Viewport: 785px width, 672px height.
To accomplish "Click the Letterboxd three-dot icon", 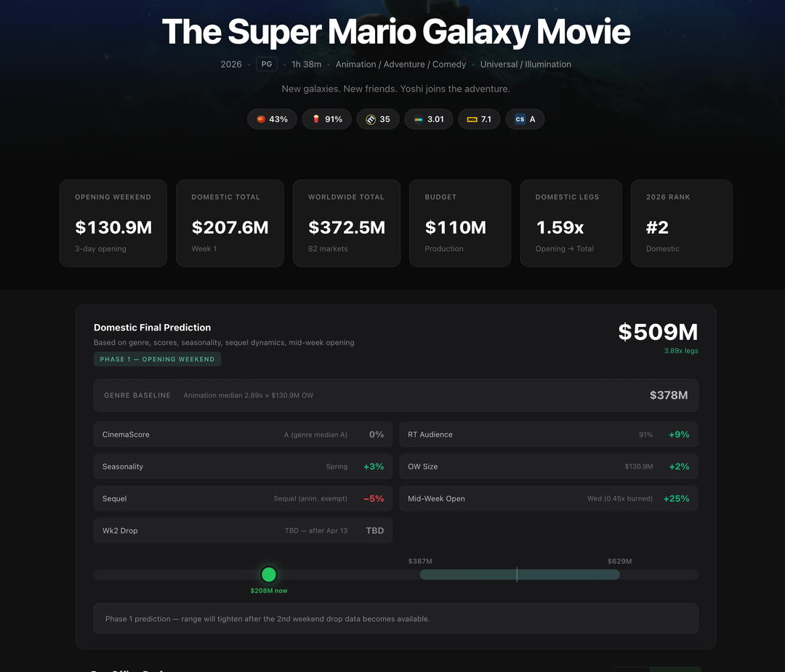I will pos(419,119).
